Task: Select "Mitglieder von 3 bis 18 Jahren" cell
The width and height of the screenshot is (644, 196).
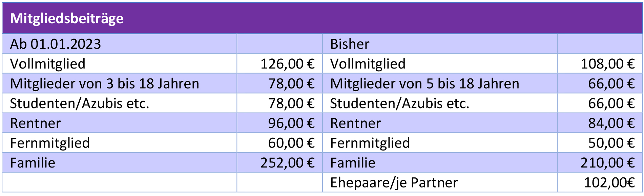Action: 105,84
